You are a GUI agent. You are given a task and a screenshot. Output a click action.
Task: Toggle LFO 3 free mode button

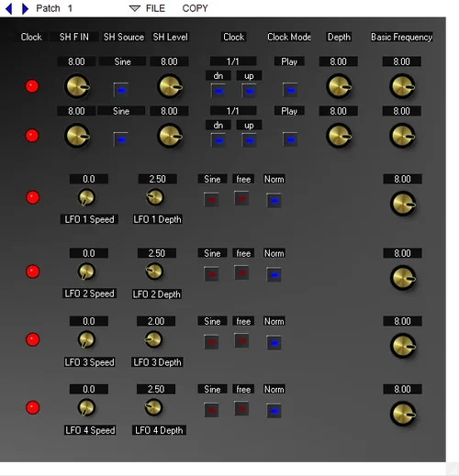click(241, 340)
